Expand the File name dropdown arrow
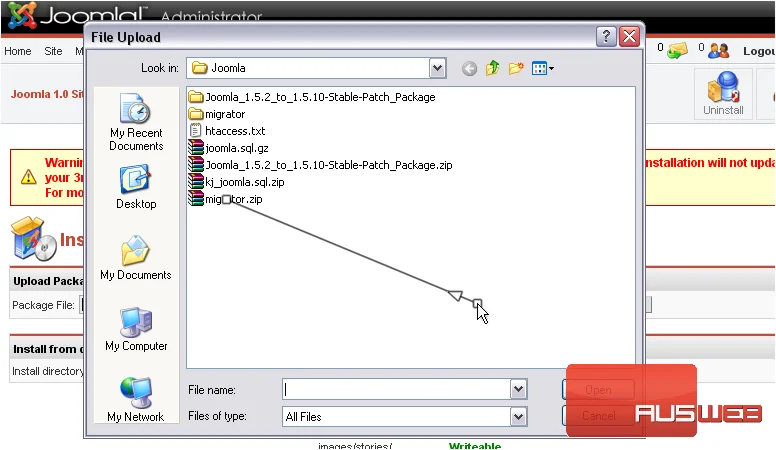776x450 pixels. tap(518, 390)
